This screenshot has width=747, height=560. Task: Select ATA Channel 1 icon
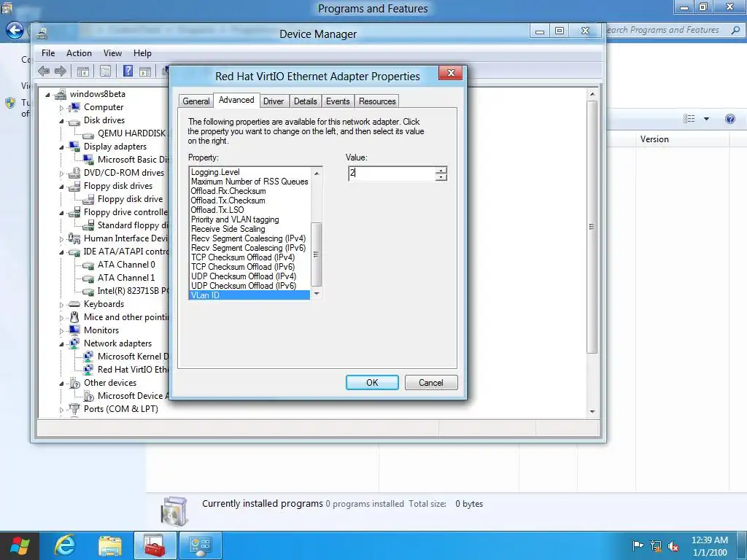pyautogui.click(x=88, y=278)
